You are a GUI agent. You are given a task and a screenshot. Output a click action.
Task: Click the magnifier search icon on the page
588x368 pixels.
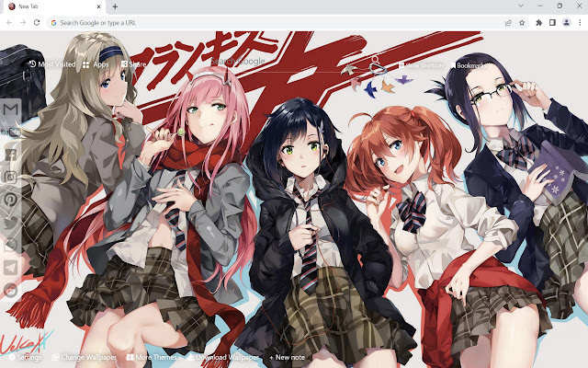coord(375,60)
